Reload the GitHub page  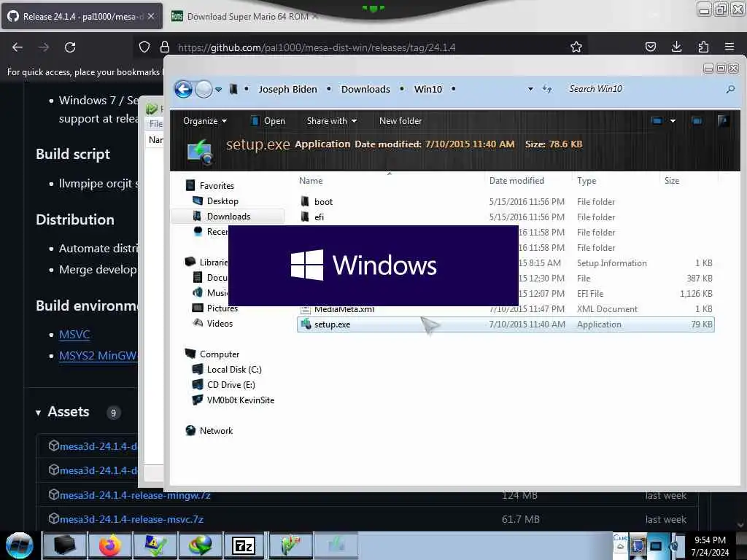(x=70, y=47)
